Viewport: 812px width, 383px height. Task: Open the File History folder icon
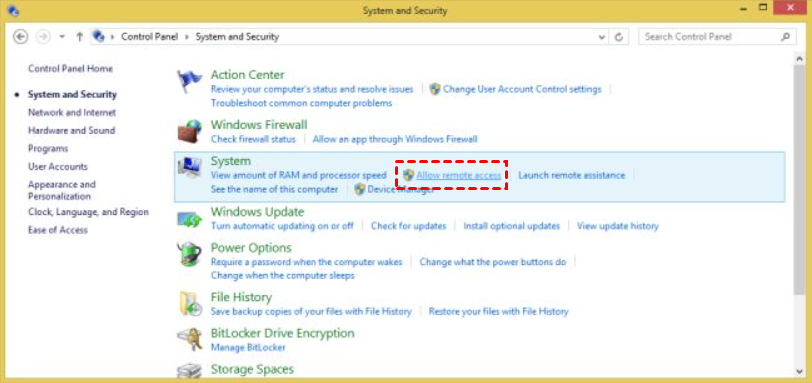point(190,304)
